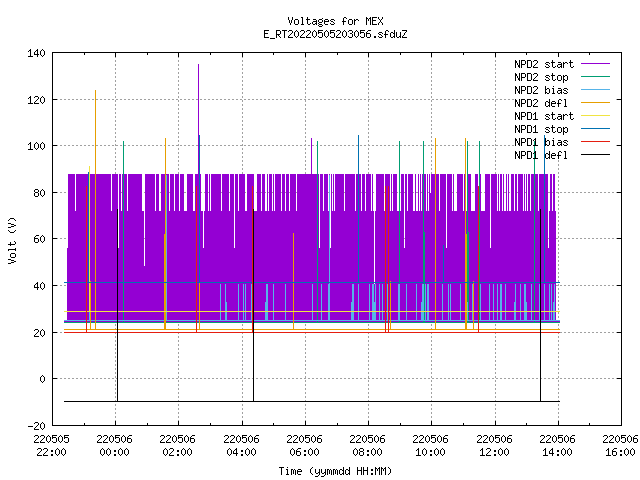Click the 120 y-axis tick label
Viewport: 640px width, 480px height.
pyautogui.click(x=36, y=100)
